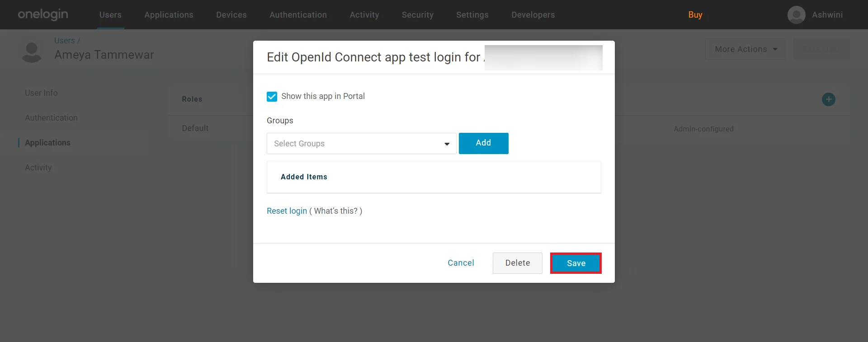
Task: Open the Security menu
Action: click(x=417, y=15)
